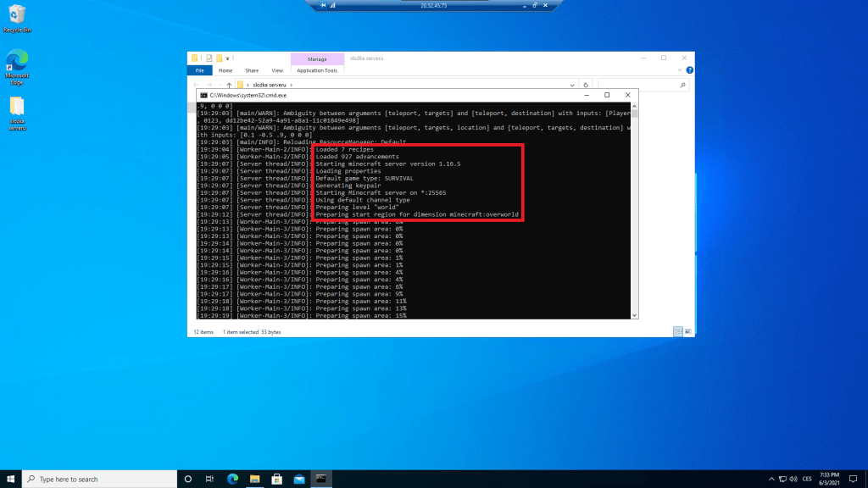The height and width of the screenshot is (488, 868).
Task: Open the Action Center notifications icon
Action: pos(853,480)
